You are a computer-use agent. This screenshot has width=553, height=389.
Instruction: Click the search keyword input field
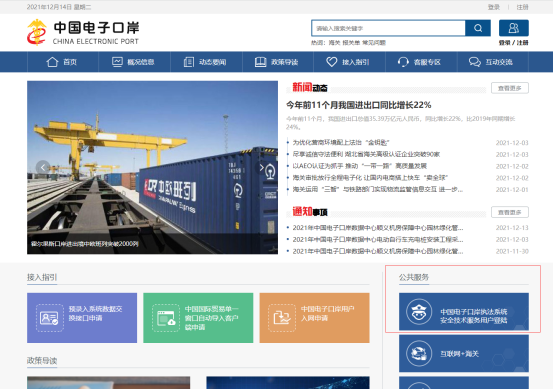(x=388, y=28)
